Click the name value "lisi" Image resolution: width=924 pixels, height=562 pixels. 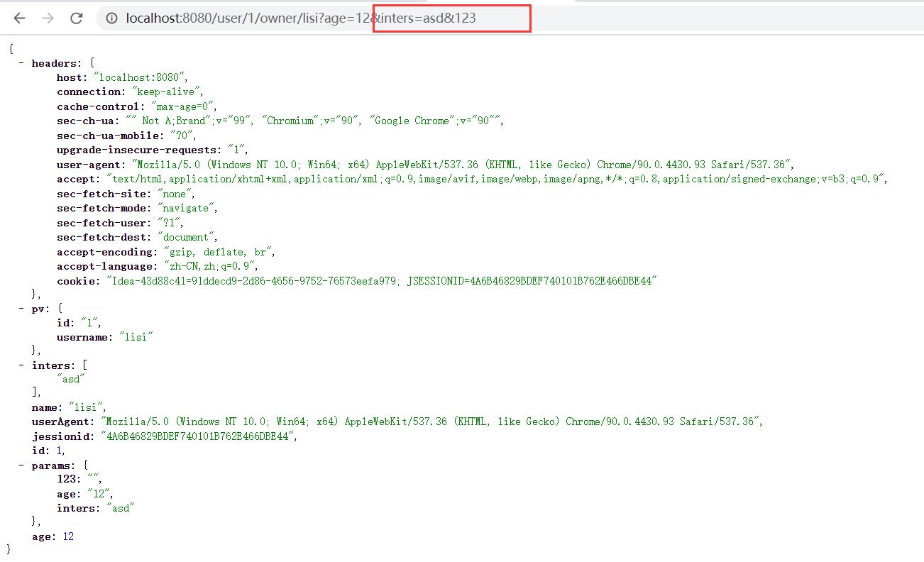(85, 407)
